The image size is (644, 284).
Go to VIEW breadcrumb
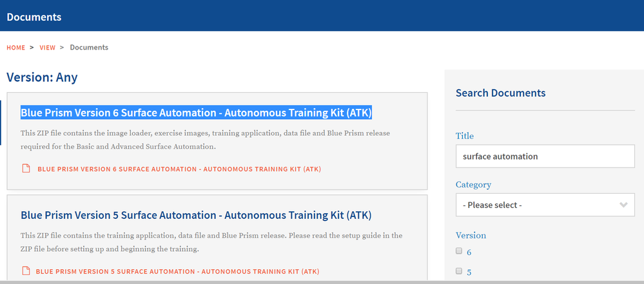pyautogui.click(x=47, y=48)
